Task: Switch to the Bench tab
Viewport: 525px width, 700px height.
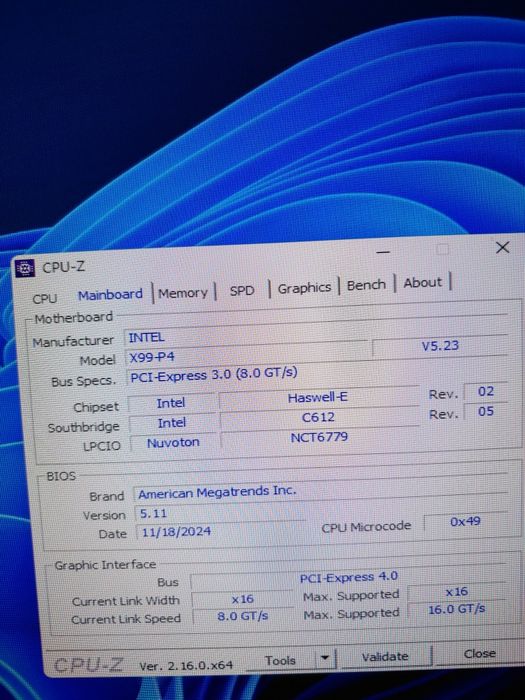Action: coord(366,285)
